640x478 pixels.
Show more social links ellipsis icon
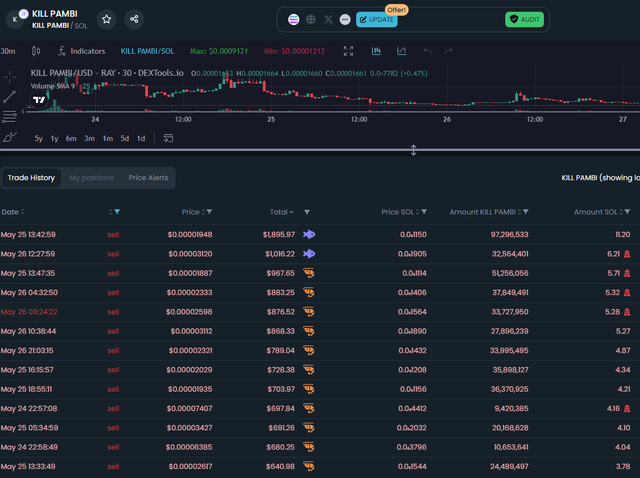pyautogui.click(x=345, y=19)
